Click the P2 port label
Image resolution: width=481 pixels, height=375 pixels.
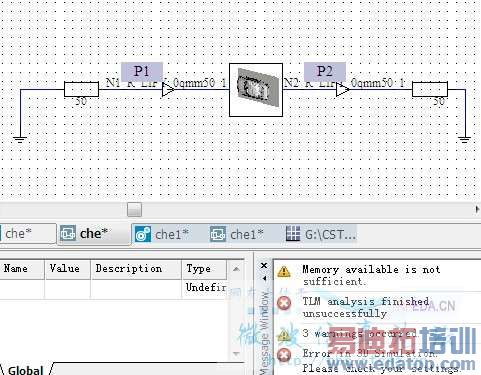click(325, 72)
